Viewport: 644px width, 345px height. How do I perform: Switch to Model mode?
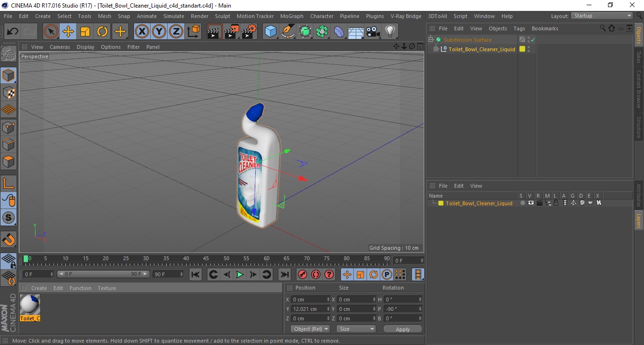9,75
